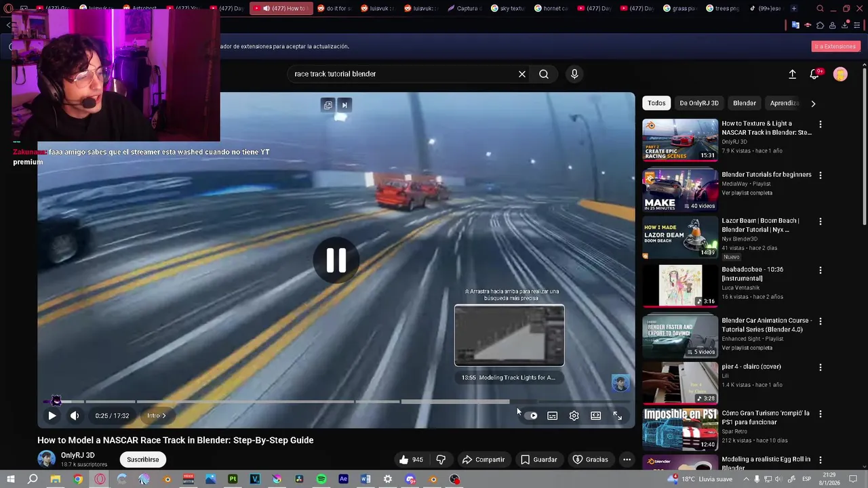Start voice search with microphone
Viewport: 868px width, 488px height.
click(574, 74)
